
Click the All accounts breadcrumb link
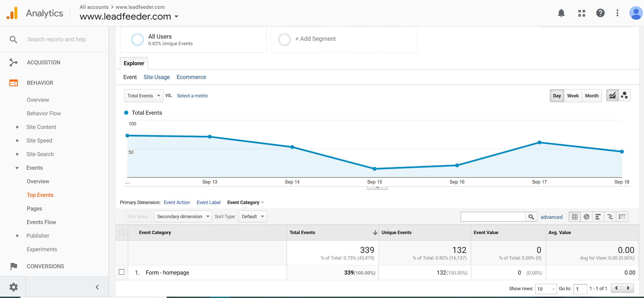pos(94,7)
